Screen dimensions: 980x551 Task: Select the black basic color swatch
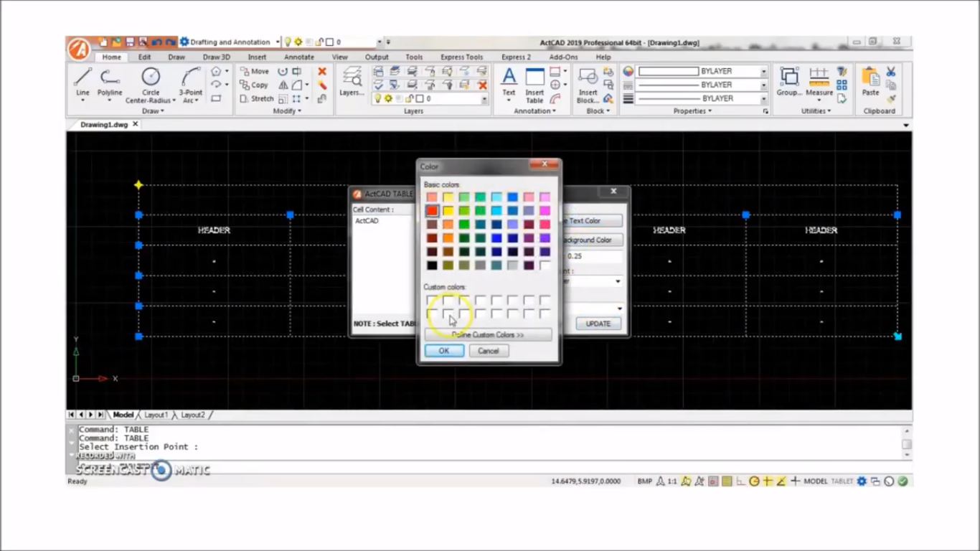(432, 265)
